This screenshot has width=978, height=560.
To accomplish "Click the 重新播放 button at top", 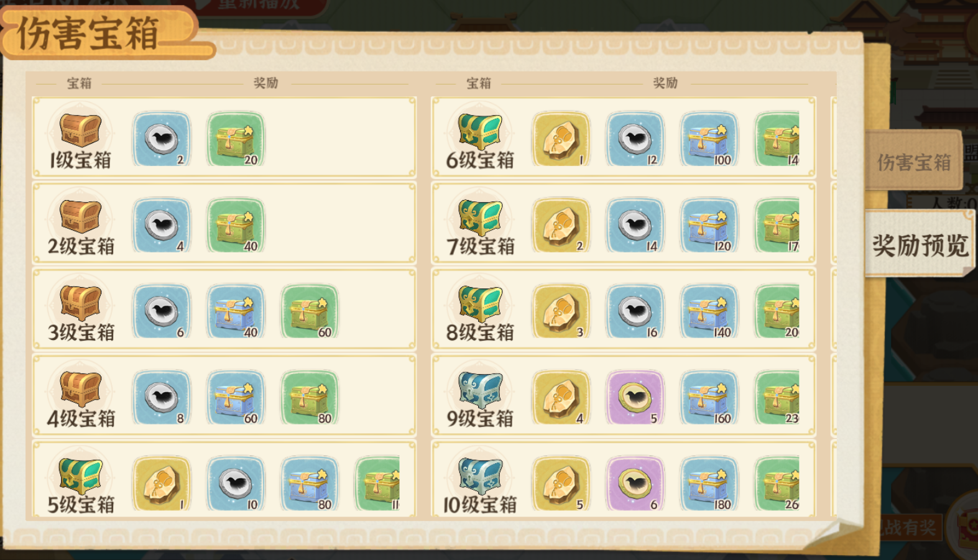I will 260,6.
